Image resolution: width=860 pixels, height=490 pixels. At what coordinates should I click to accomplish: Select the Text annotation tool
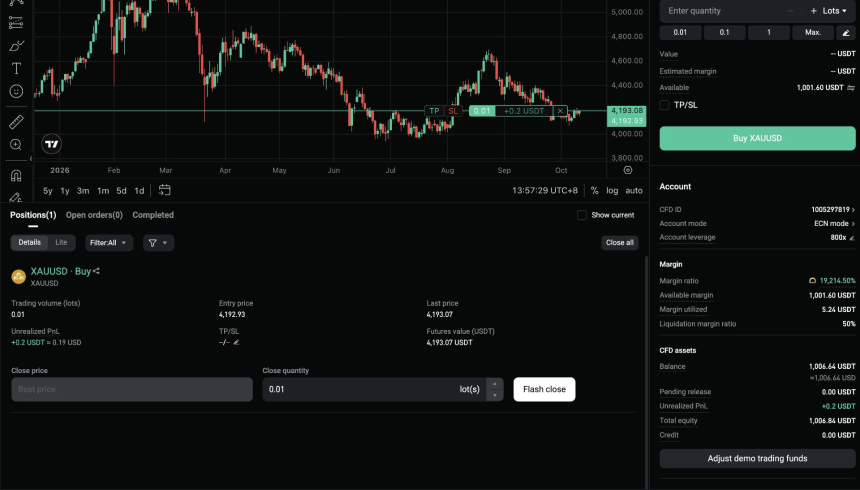click(16, 69)
